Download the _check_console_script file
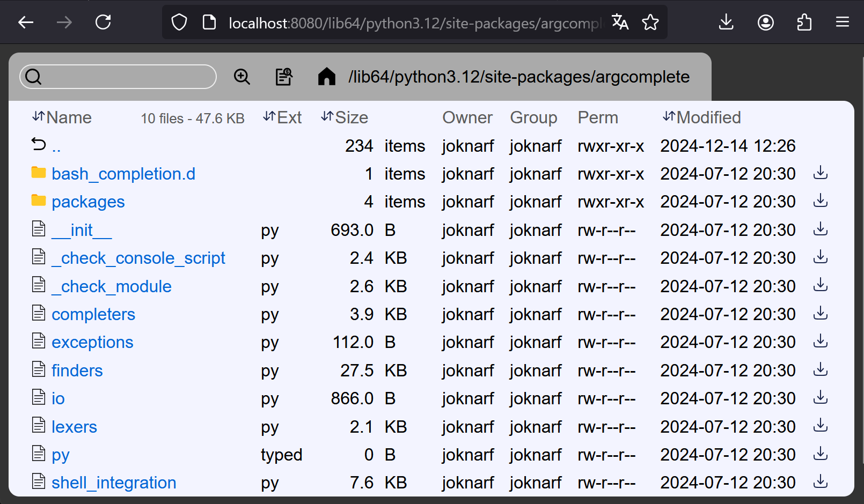The width and height of the screenshot is (864, 504). tap(821, 257)
